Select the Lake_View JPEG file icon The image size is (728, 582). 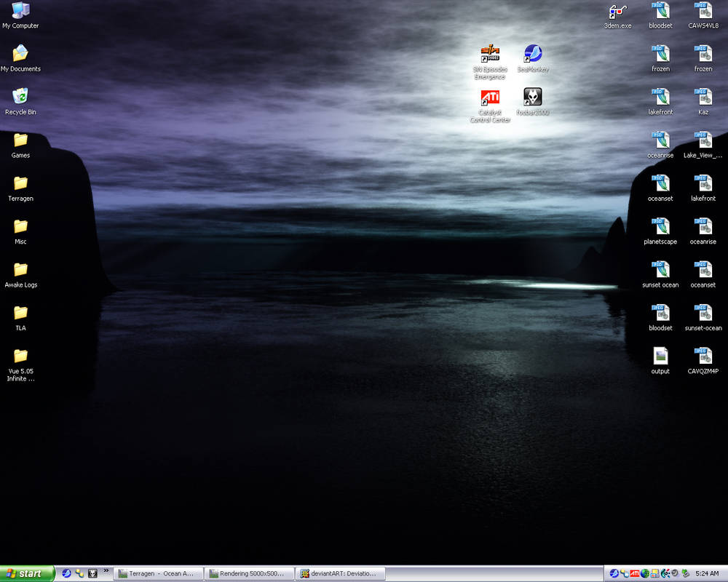click(x=703, y=145)
